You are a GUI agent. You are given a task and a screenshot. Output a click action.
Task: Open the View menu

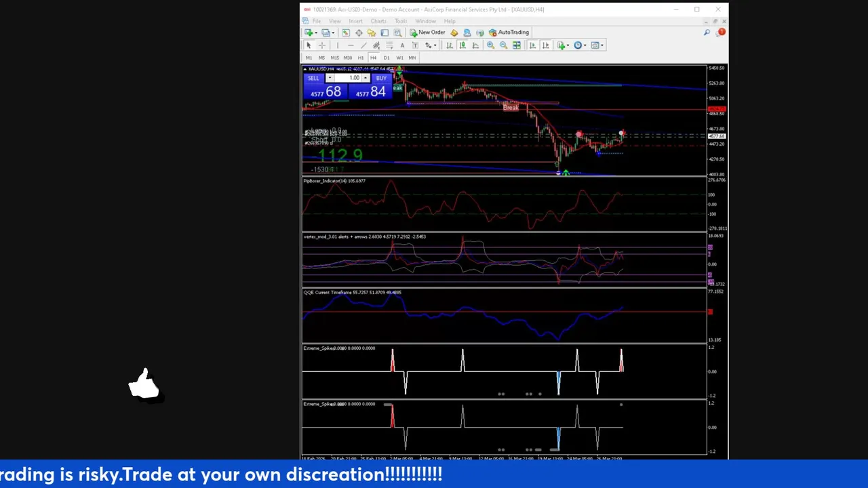335,21
